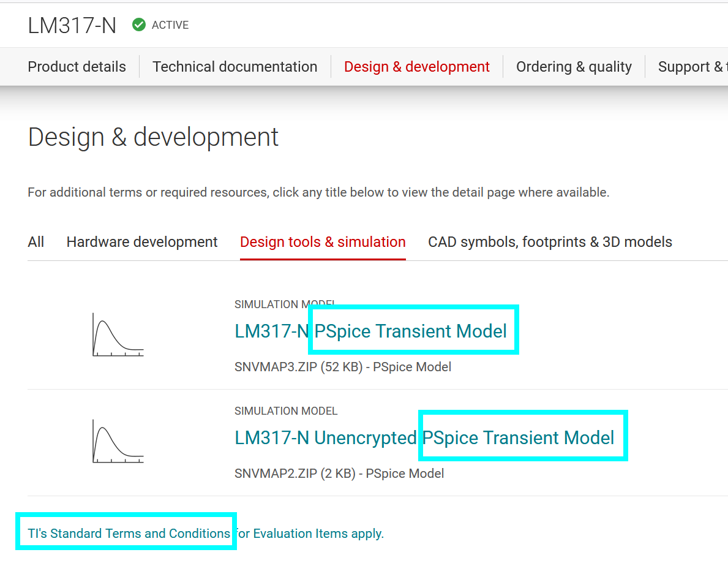This screenshot has width=728, height=574.
Task: Go to the Ordering & quality tab
Action: (x=574, y=67)
